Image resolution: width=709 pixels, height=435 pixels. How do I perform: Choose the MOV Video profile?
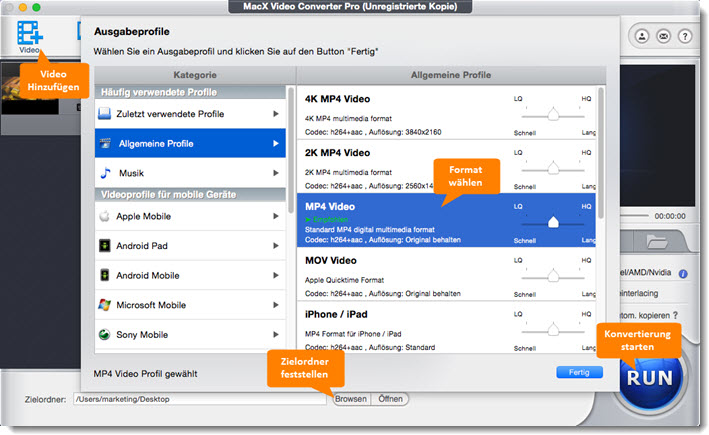[446, 274]
